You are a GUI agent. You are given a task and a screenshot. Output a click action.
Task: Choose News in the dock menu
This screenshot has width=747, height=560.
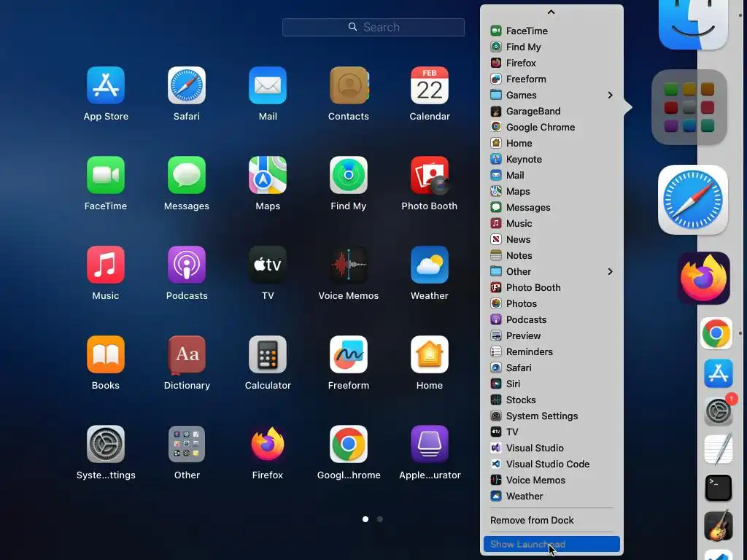(551, 239)
